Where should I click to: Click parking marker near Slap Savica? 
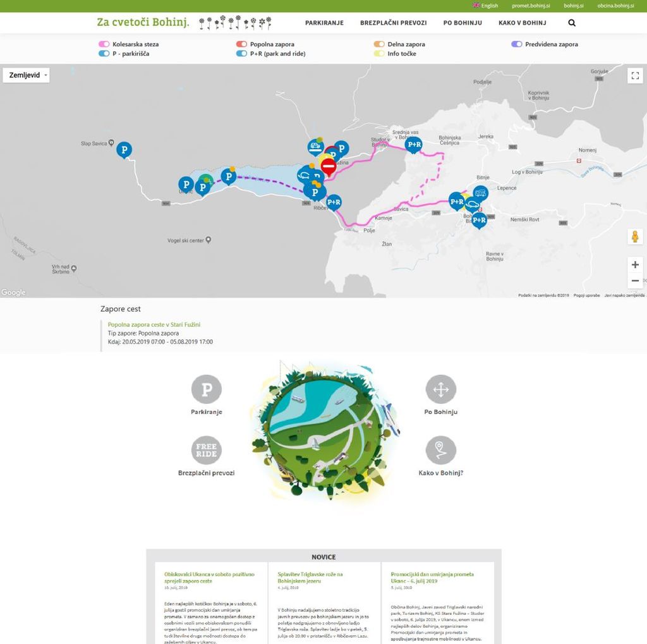tap(124, 150)
